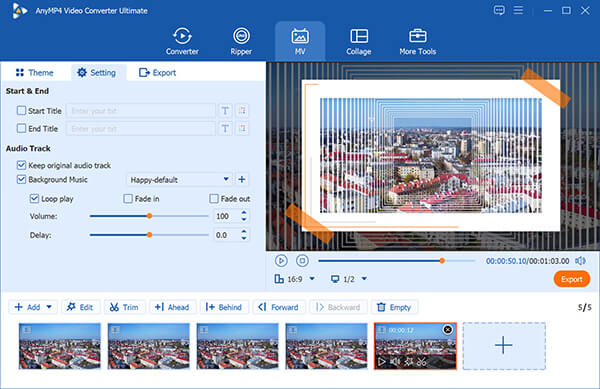Stop the MV preview

(x=302, y=261)
